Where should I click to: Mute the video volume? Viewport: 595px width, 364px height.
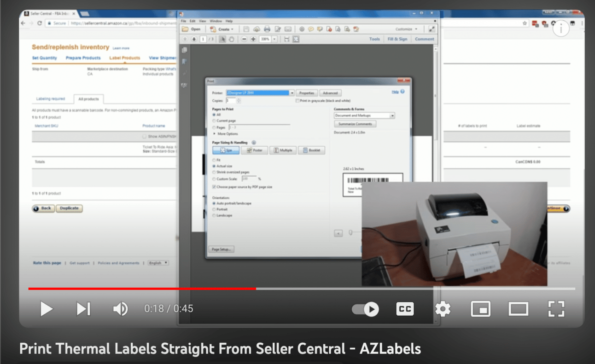pos(121,309)
